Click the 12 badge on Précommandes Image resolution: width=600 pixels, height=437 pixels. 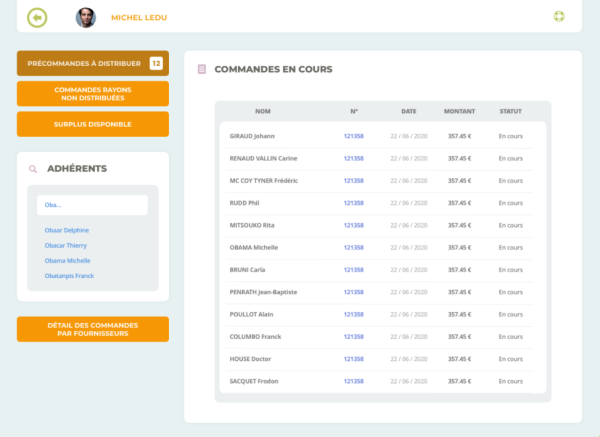tap(156, 63)
